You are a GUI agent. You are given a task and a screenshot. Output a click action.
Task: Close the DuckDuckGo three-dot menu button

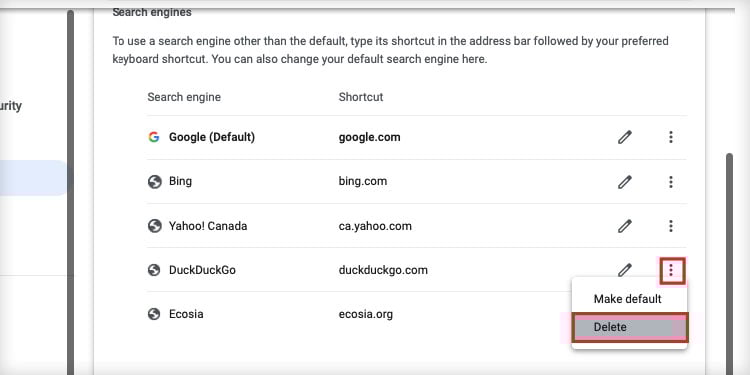click(x=673, y=271)
